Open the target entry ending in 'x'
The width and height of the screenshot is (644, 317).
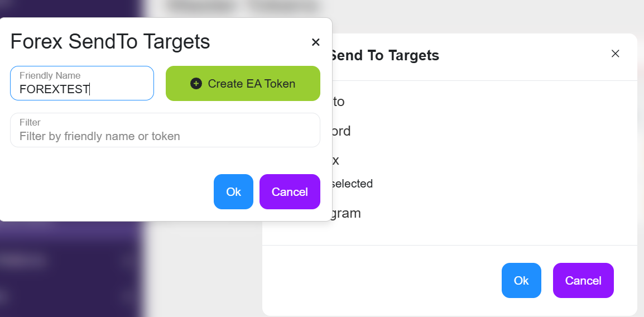coord(336,160)
